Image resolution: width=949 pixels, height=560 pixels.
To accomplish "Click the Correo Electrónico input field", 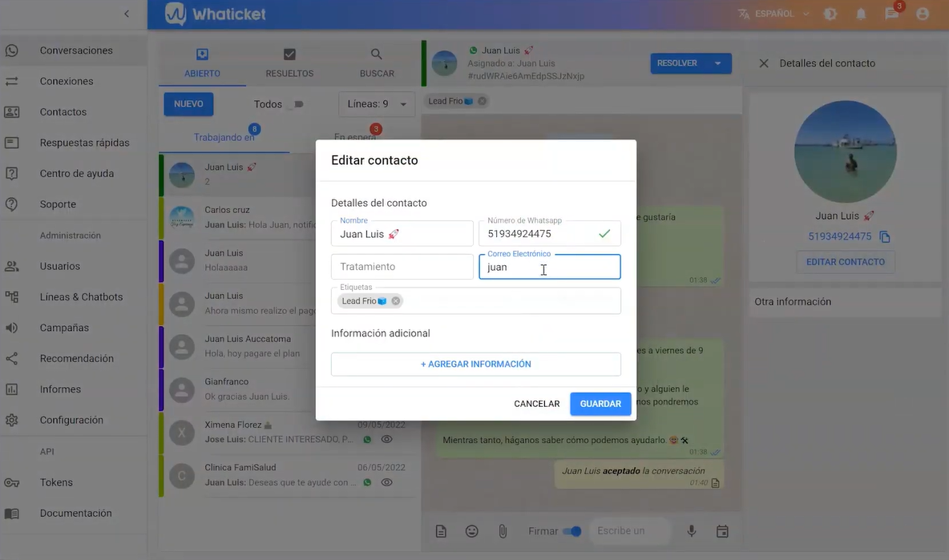I will (x=550, y=266).
